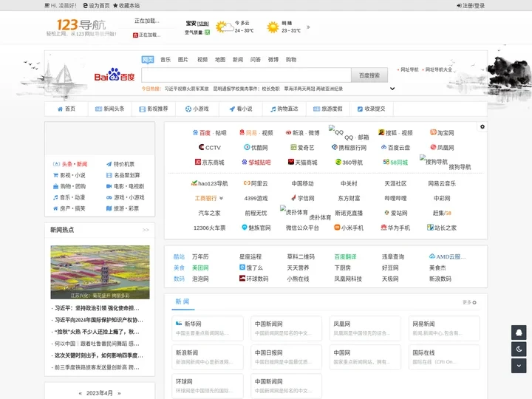Screen dimensions: 532x399
Task: Open the 360导航 site link
Action: pyautogui.click(x=349, y=163)
